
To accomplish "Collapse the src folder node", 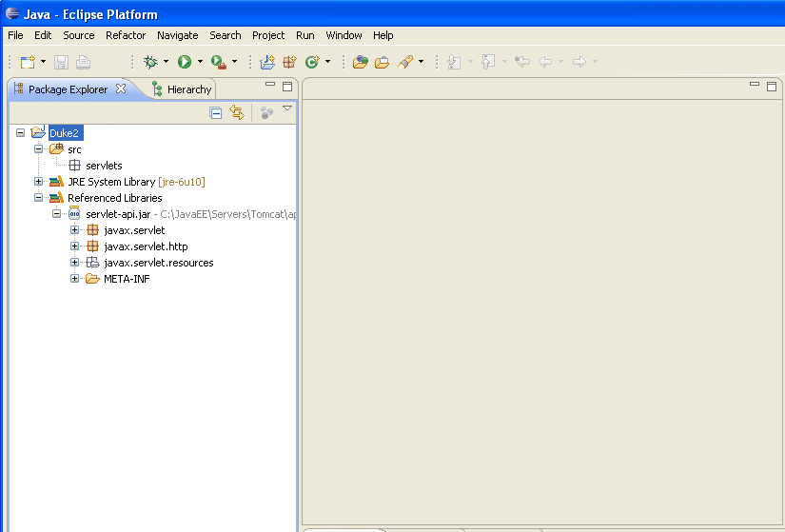I will pos(39,148).
